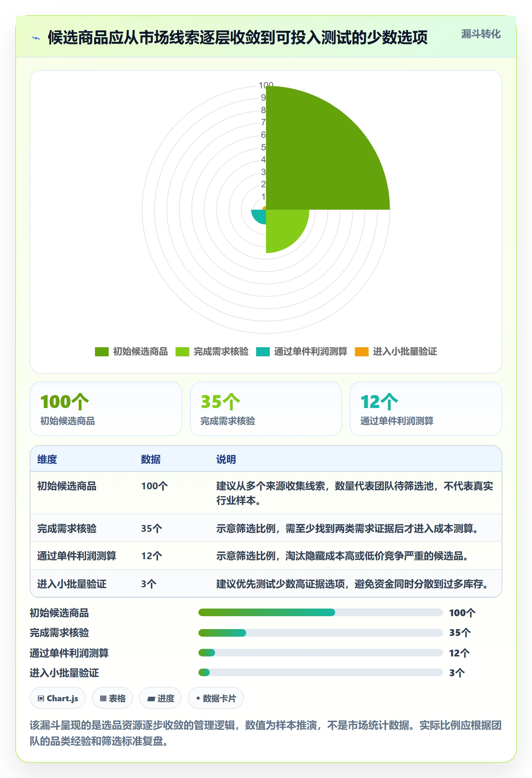Image resolution: width=532 pixels, height=778 pixels.
Task: Select the headline starting with 候选商品应从市场线索
Action: click(x=237, y=38)
